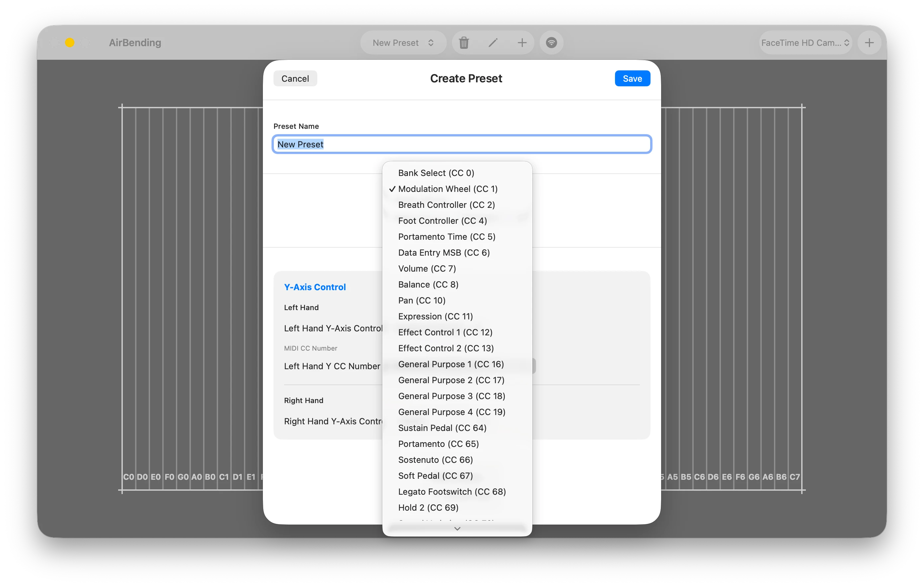Pick Breath Controller (CC 2)

coord(446,205)
